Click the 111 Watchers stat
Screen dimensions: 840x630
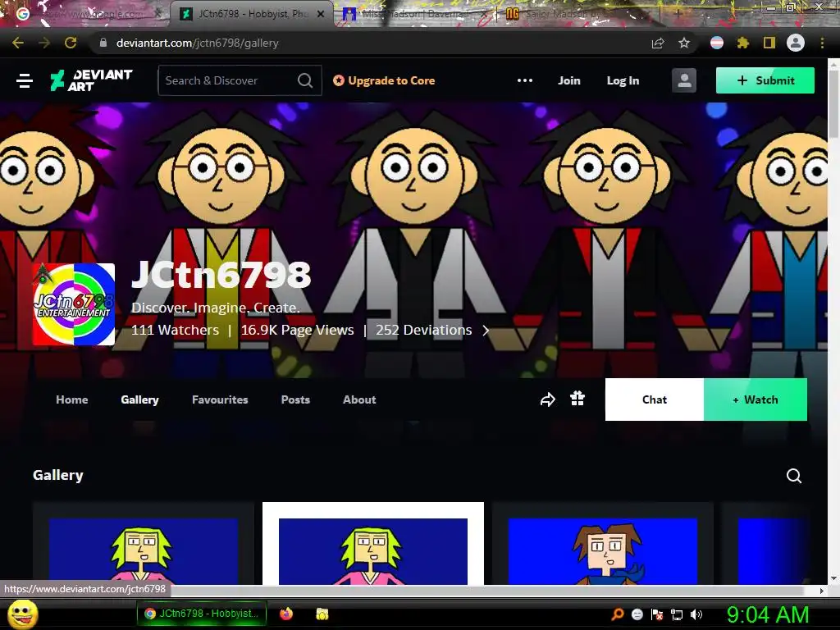point(176,330)
